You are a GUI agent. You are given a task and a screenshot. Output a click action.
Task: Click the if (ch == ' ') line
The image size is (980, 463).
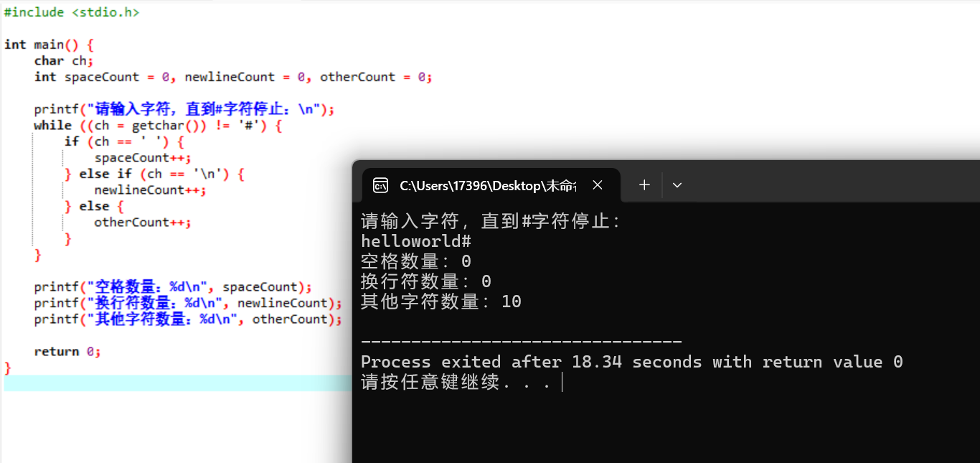(124, 141)
